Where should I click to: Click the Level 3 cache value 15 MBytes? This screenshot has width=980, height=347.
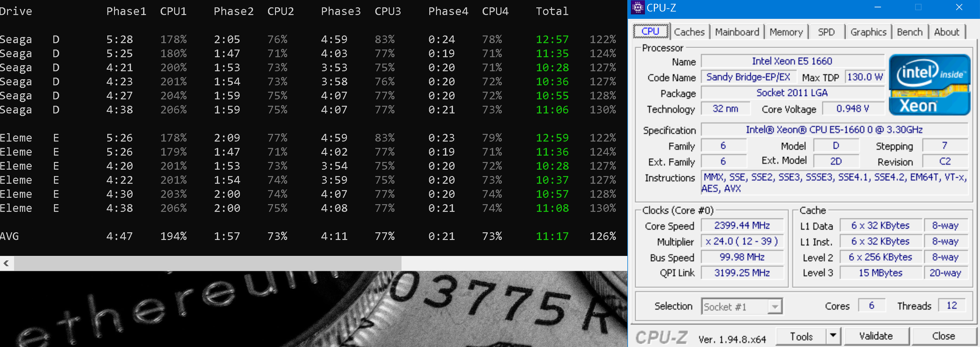pos(880,273)
